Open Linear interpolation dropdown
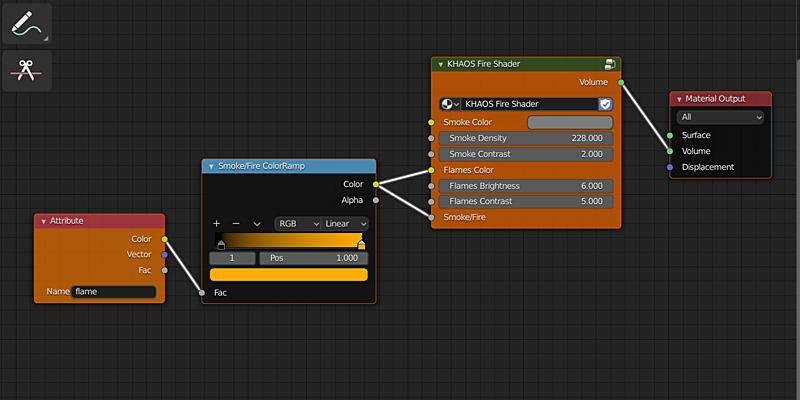Viewport: 800px width, 400px height. point(345,223)
